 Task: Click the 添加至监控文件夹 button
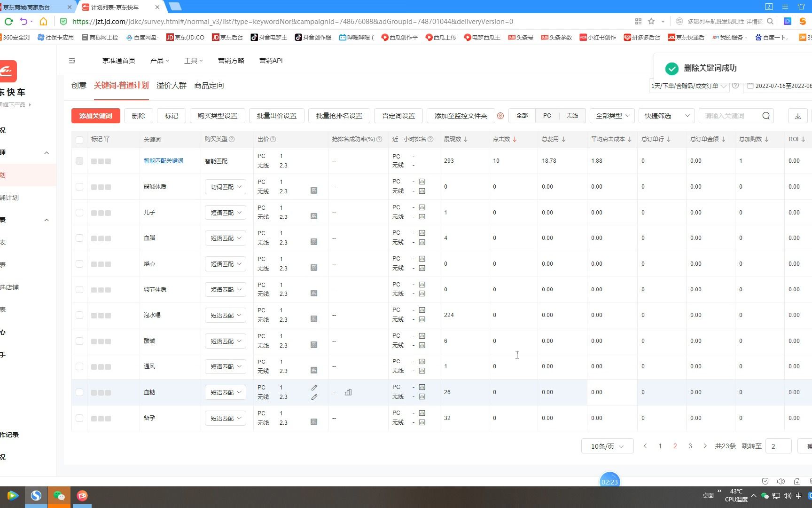[x=461, y=116]
